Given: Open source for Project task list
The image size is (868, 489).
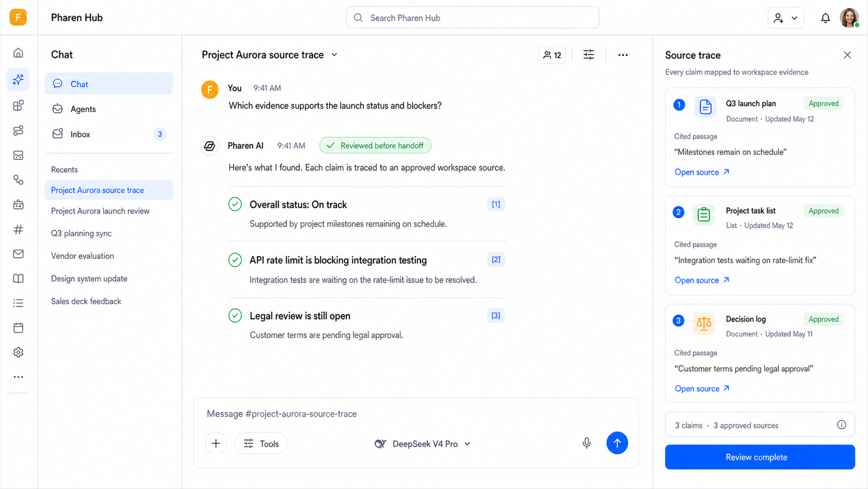Looking at the screenshot, I should [x=702, y=280].
